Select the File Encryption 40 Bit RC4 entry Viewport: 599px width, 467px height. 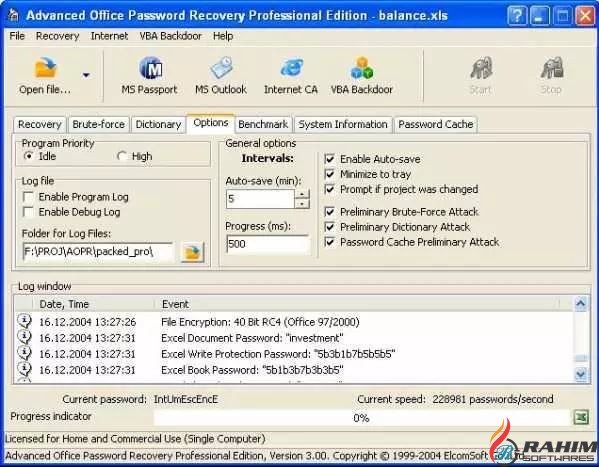pos(293,322)
